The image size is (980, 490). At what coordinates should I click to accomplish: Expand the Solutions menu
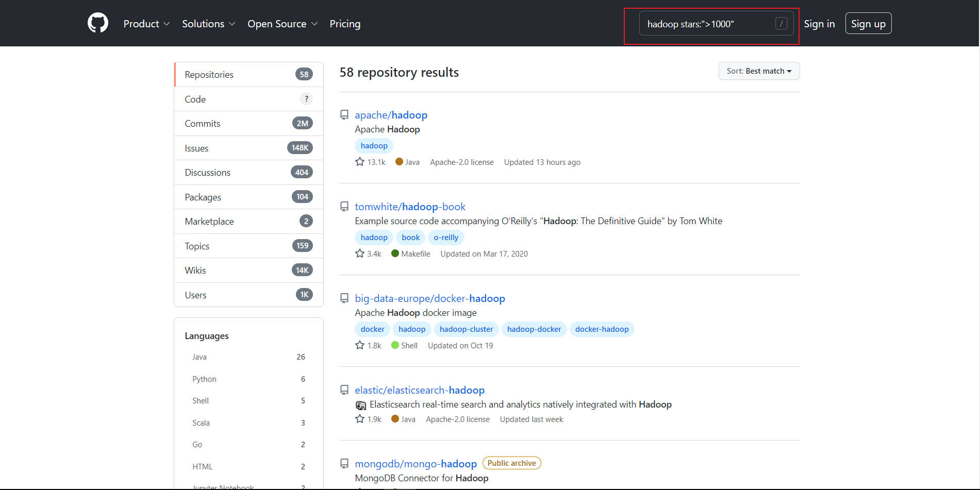[208, 24]
